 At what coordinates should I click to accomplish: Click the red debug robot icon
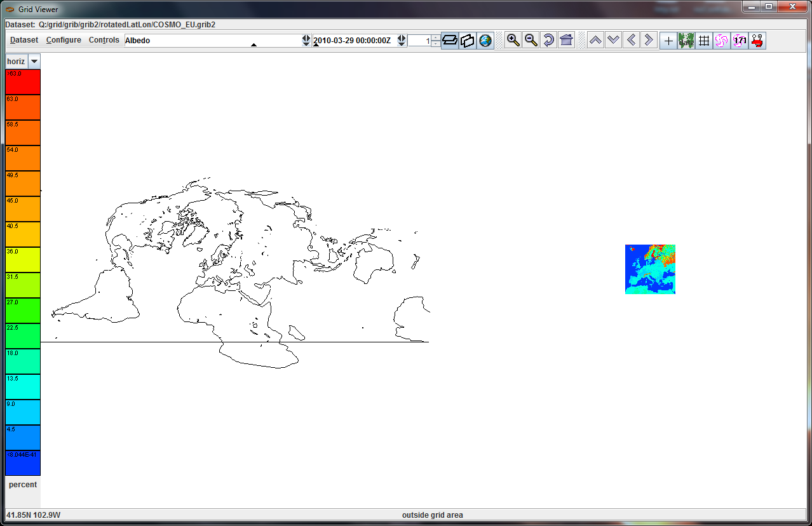click(757, 41)
